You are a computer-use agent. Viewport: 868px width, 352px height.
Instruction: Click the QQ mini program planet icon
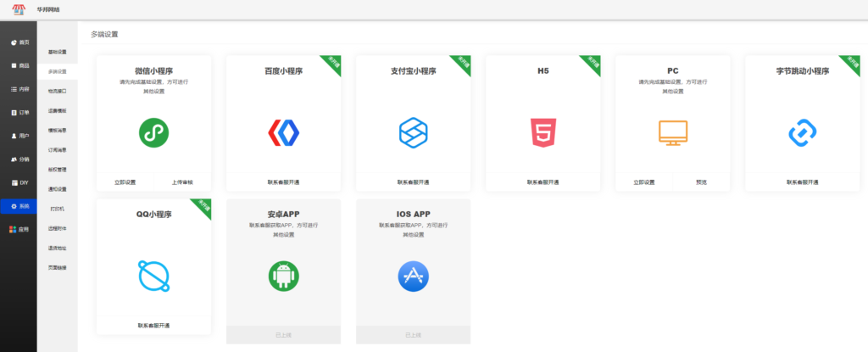tap(153, 276)
